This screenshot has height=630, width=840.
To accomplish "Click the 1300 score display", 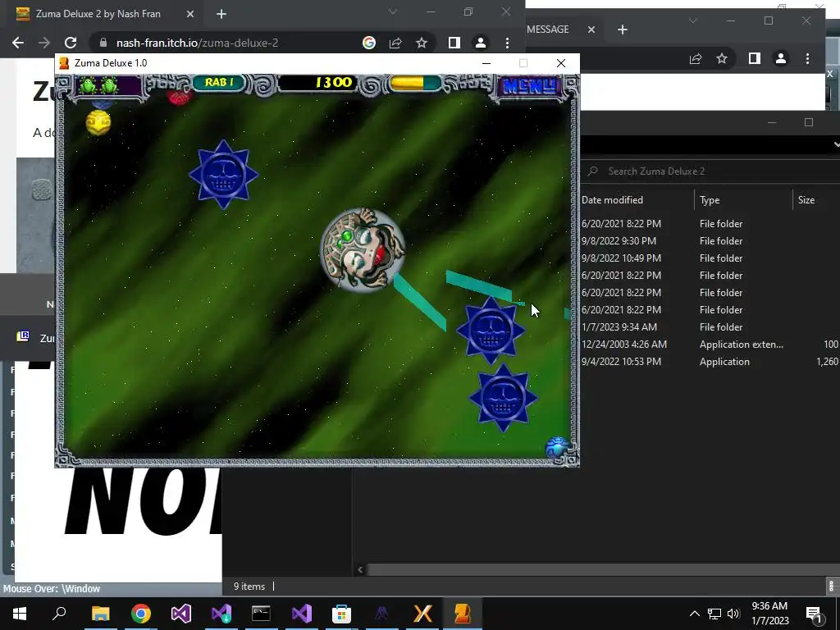I will tap(317, 83).
